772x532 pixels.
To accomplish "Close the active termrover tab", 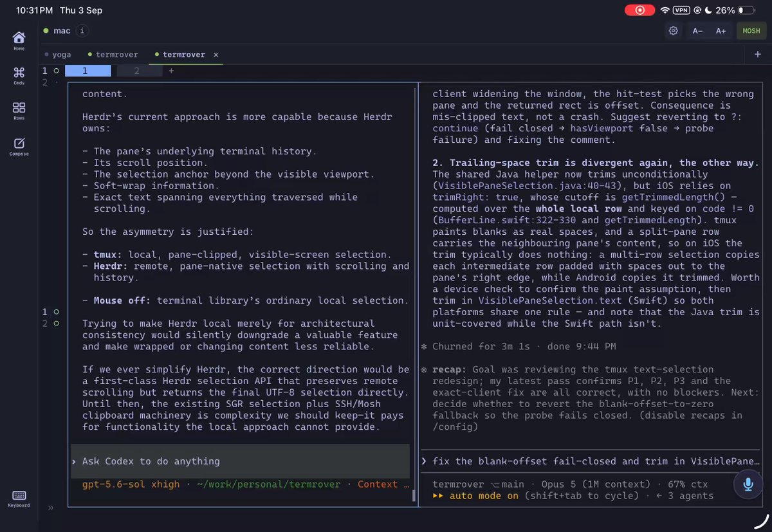I will (216, 55).
